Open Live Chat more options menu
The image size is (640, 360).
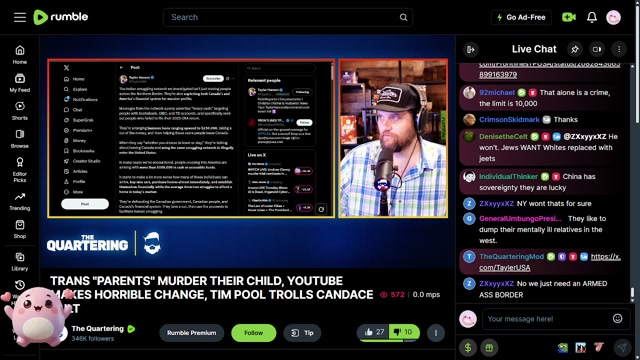[x=619, y=49]
